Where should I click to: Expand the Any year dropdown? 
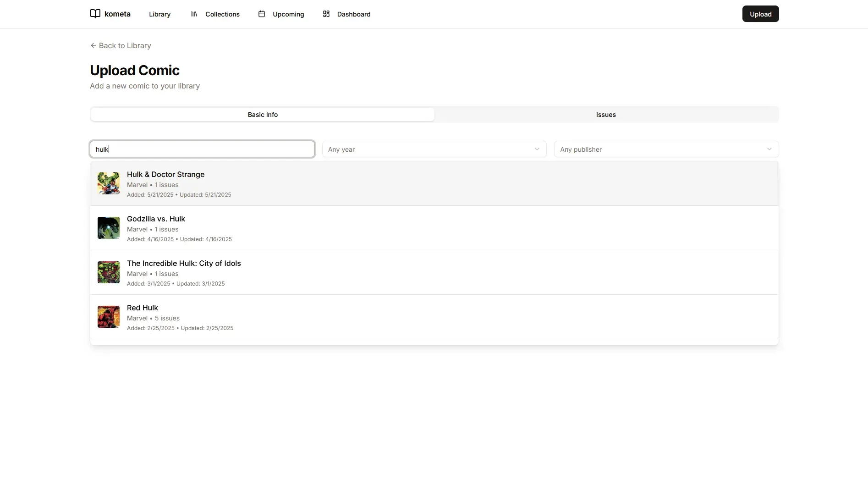coord(434,149)
